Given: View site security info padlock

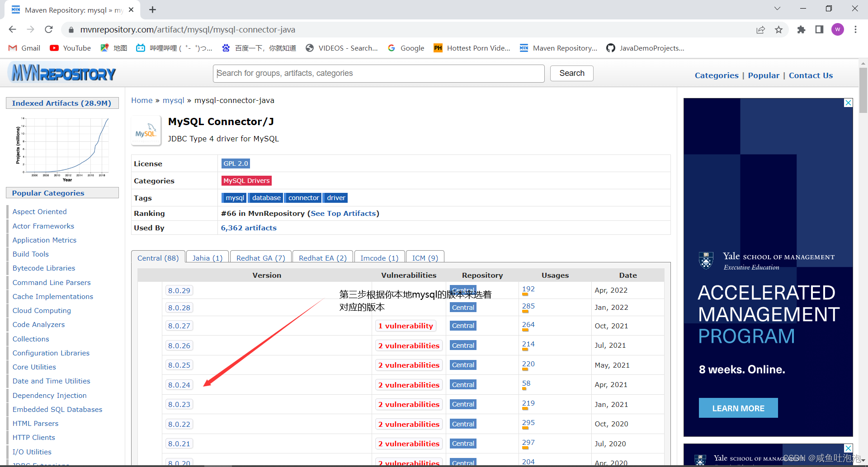Looking at the screenshot, I should [x=71, y=30].
